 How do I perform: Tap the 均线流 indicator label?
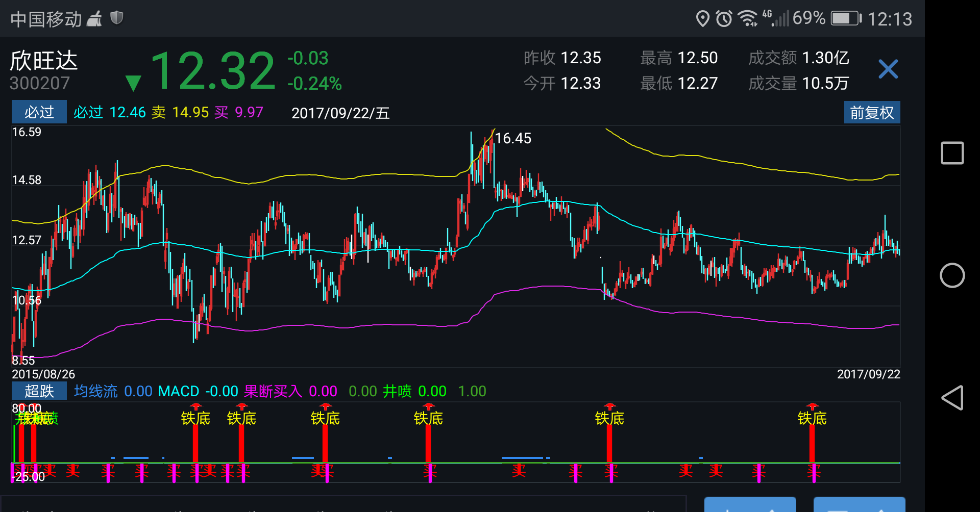coord(95,391)
